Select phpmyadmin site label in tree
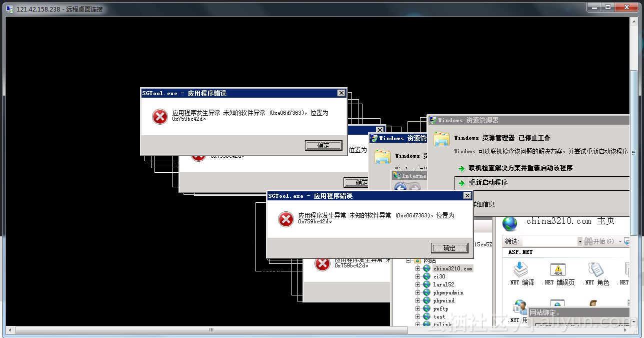This screenshot has width=644, height=338. 448,292
